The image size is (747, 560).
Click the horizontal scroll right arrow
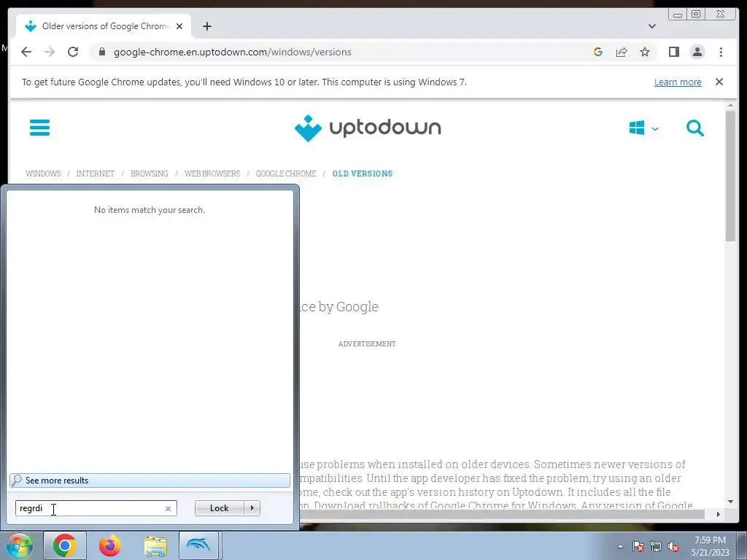pos(719,514)
